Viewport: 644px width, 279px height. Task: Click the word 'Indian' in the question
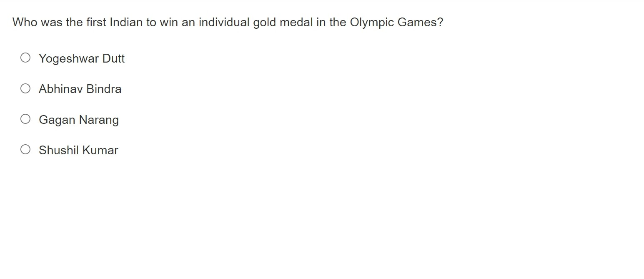pos(126,22)
